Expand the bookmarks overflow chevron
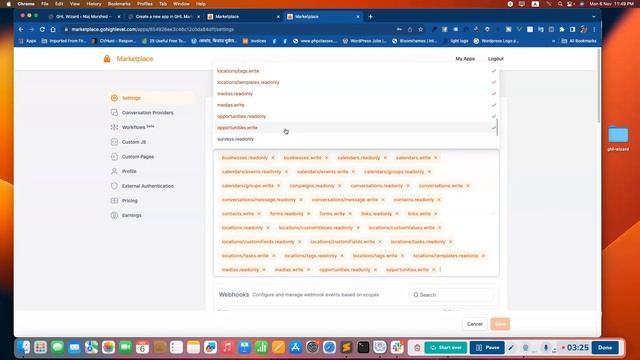The image size is (640, 360). coord(553,41)
